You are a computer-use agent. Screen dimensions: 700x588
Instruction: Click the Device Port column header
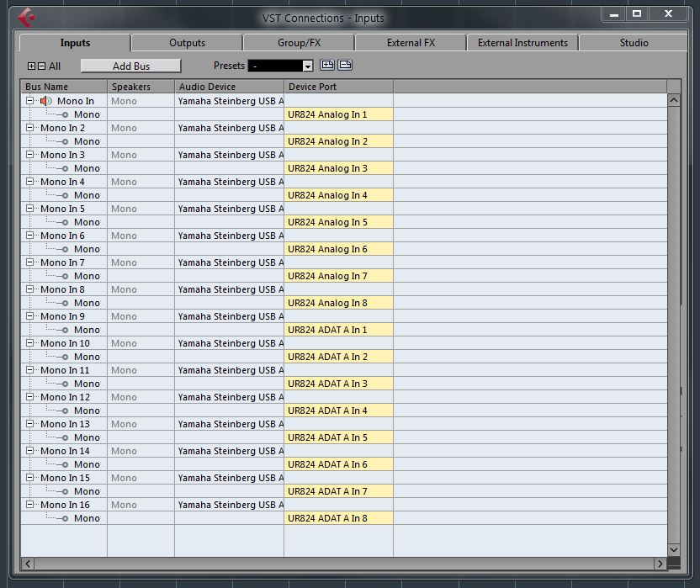point(338,87)
